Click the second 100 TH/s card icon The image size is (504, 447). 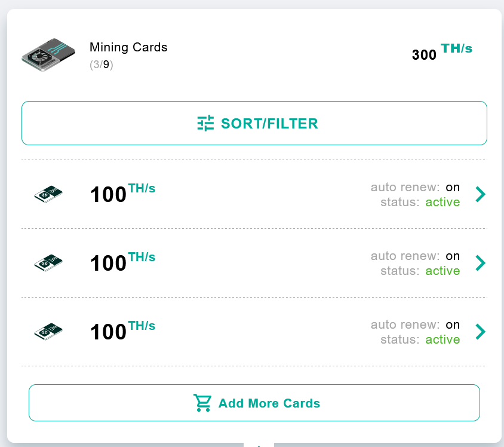click(x=48, y=263)
